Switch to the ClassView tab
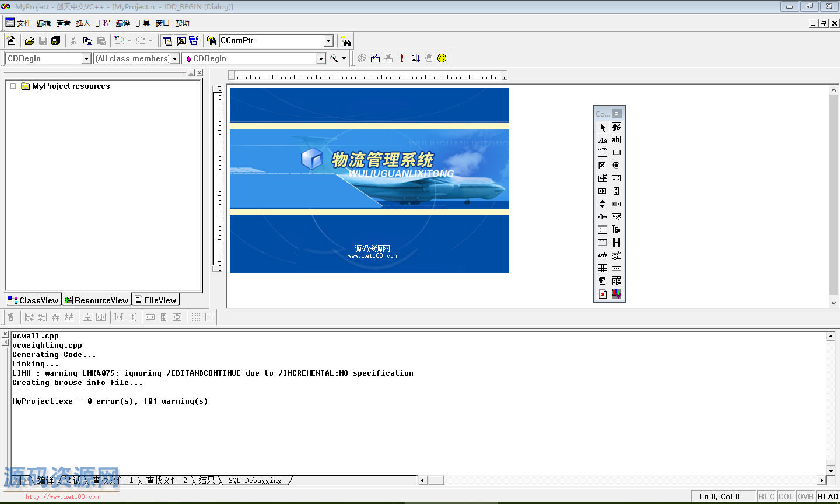 coord(34,300)
